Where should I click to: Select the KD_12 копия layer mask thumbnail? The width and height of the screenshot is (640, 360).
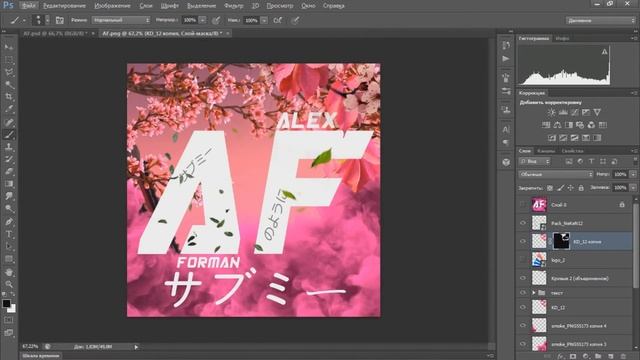(561, 241)
